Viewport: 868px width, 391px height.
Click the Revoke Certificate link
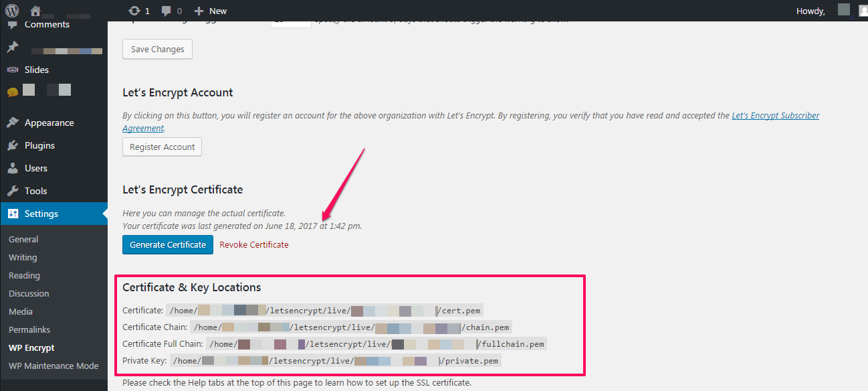point(254,245)
